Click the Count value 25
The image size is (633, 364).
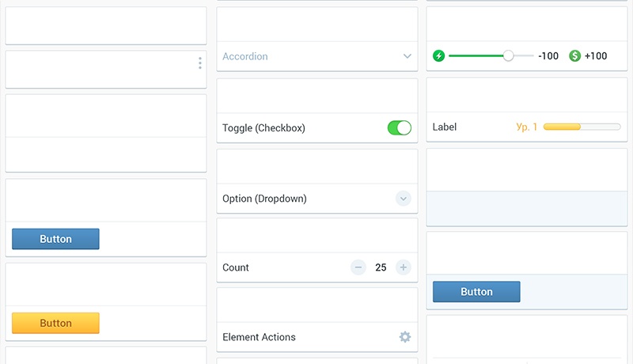tap(381, 267)
